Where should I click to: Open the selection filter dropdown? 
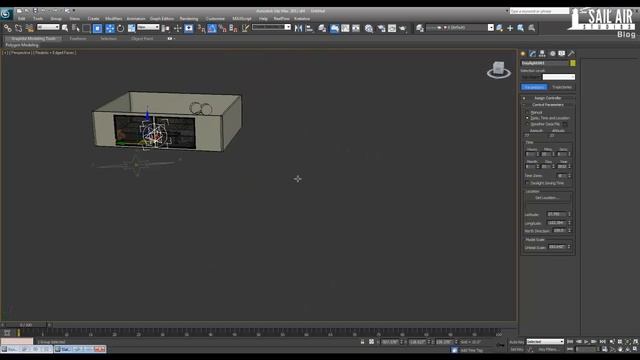tap(48, 27)
